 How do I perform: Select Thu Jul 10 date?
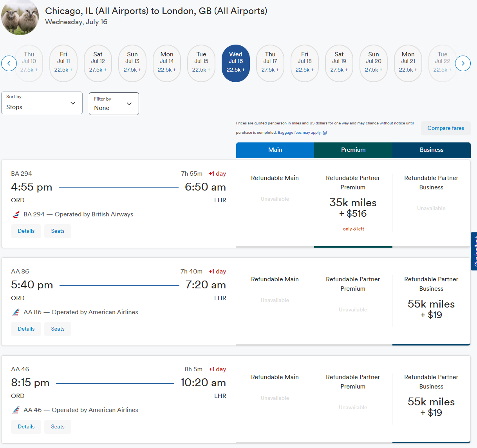[29, 63]
